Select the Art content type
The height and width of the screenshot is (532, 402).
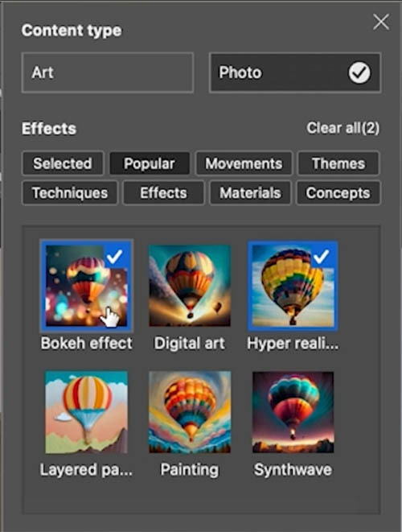tap(108, 72)
